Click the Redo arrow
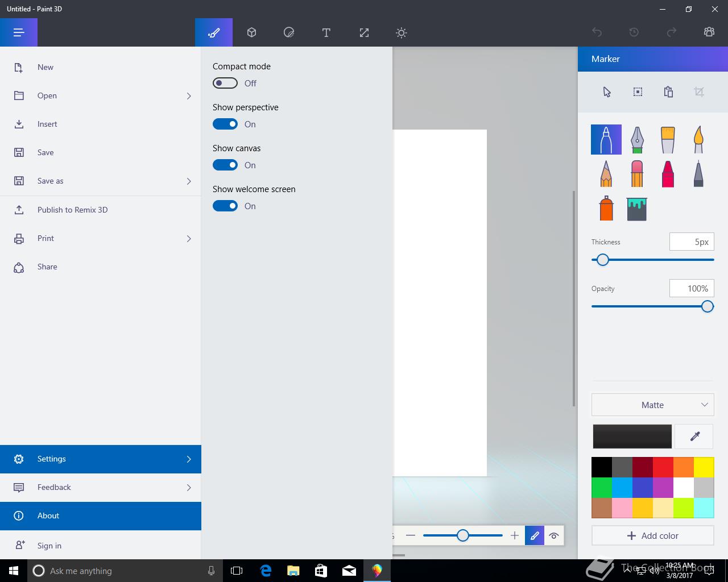The height and width of the screenshot is (582, 728). pyautogui.click(x=672, y=32)
